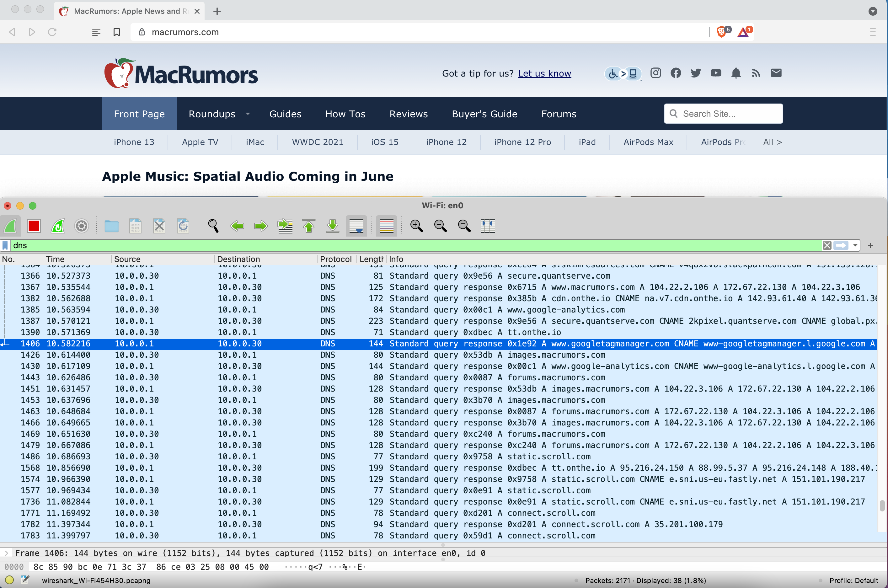
Task: Reset packet text to normal size
Action: point(464,226)
